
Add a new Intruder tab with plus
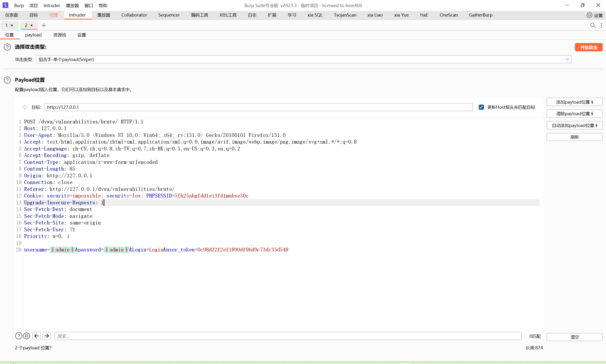click(44, 25)
